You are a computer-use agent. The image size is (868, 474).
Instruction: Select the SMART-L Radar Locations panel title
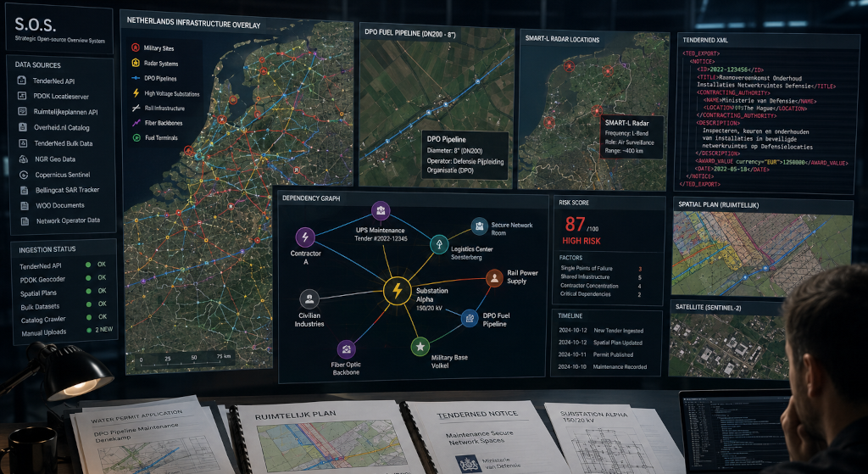coord(563,40)
